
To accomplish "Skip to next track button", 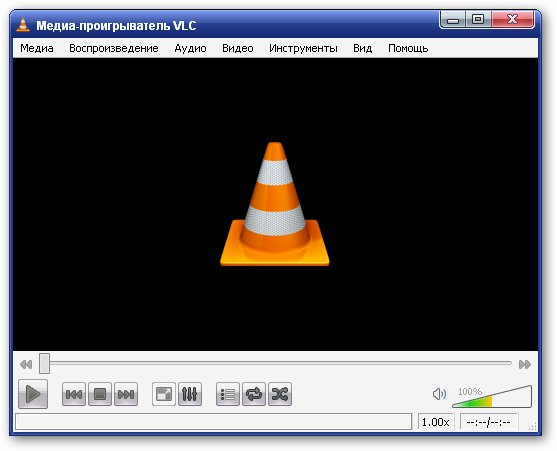I will 126,394.
